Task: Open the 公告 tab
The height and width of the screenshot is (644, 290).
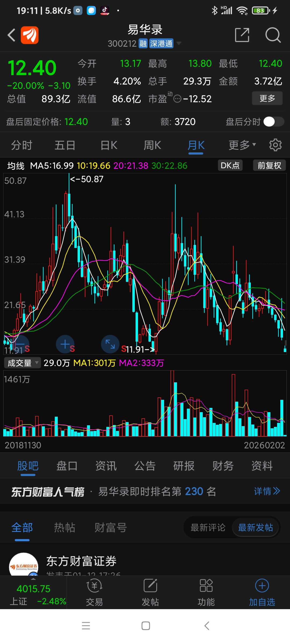Action: click(x=145, y=466)
